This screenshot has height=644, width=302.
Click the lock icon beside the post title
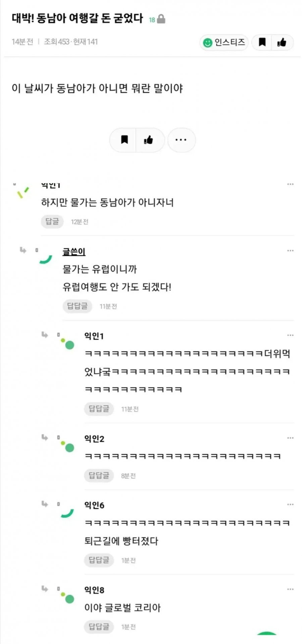(x=162, y=19)
